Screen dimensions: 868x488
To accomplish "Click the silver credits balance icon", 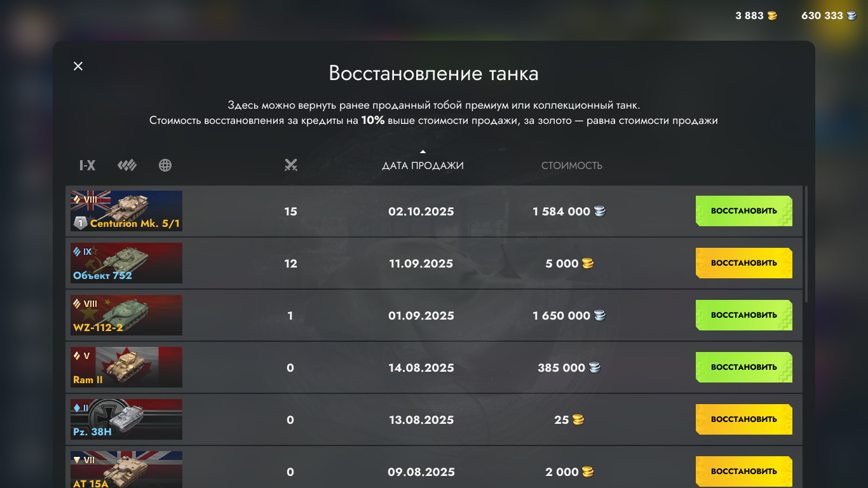I will 851,16.
